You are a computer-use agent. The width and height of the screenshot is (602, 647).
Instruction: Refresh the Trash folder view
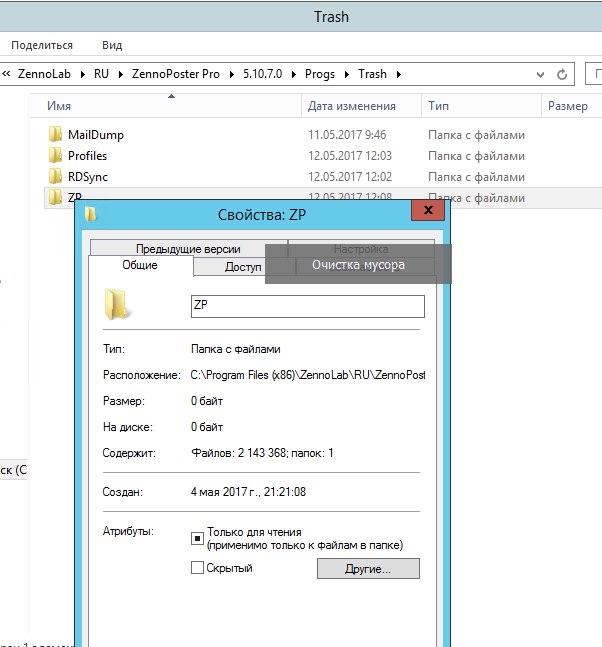[562, 75]
